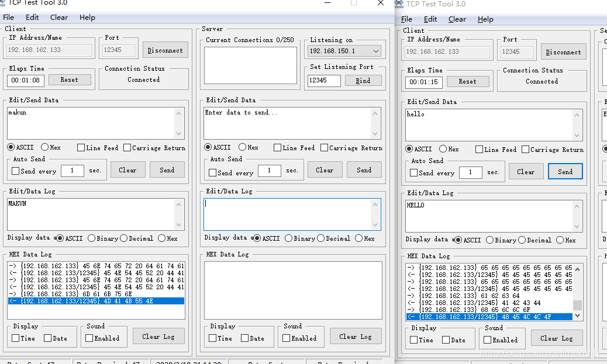Screen dimensions: 607x364
Task: Reset elapsed time 00:01:08
Action: [x=70, y=79]
